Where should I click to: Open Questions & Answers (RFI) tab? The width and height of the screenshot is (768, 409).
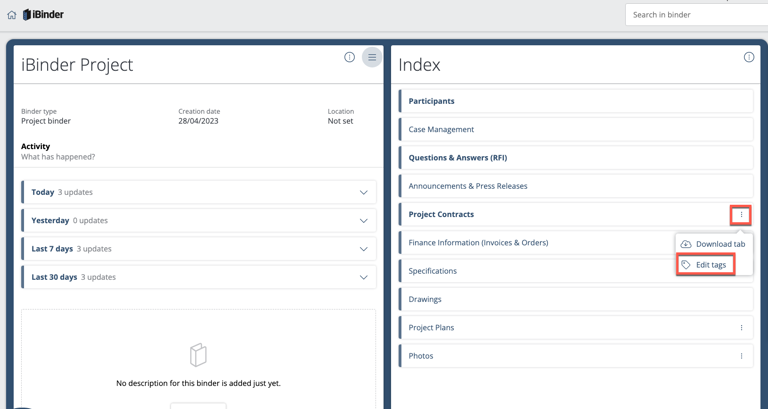[x=457, y=157]
